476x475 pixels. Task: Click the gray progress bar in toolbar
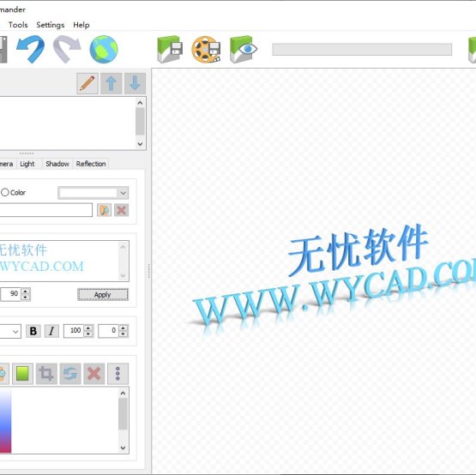(362, 50)
